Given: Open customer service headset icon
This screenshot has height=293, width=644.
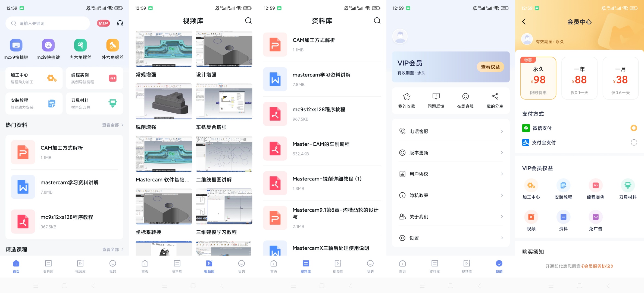Looking at the screenshot, I should pyautogui.click(x=120, y=23).
